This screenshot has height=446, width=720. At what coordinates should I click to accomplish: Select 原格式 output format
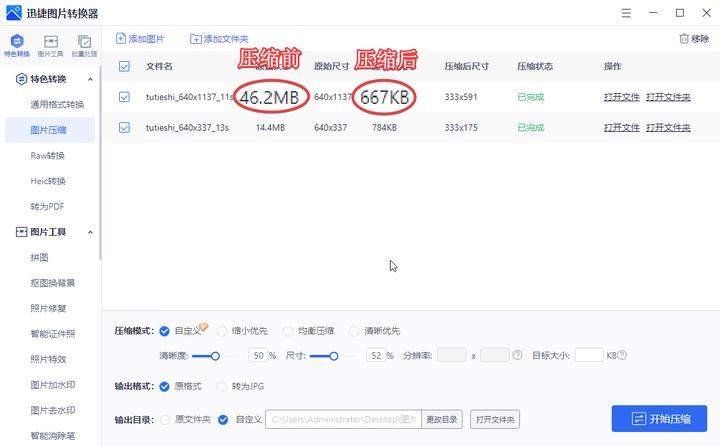pyautogui.click(x=164, y=387)
